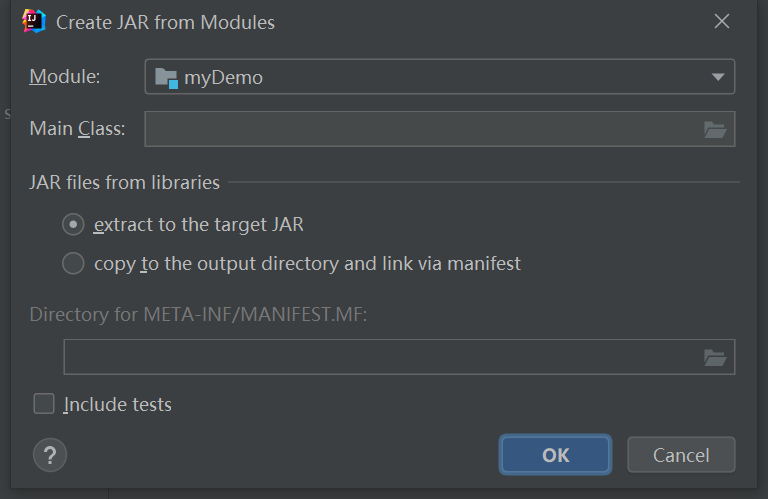Viewport: 768px width, 499px height.
Task: Click the browse folder icon for MANIFEST.MF directory
Action: (714, 357)
